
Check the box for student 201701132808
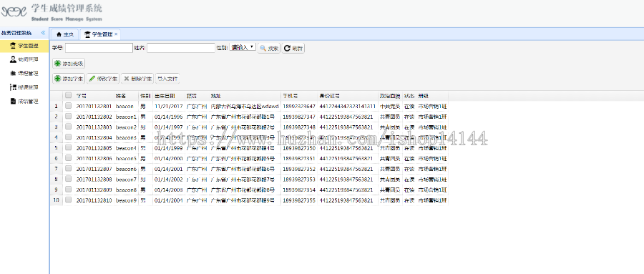68,179
